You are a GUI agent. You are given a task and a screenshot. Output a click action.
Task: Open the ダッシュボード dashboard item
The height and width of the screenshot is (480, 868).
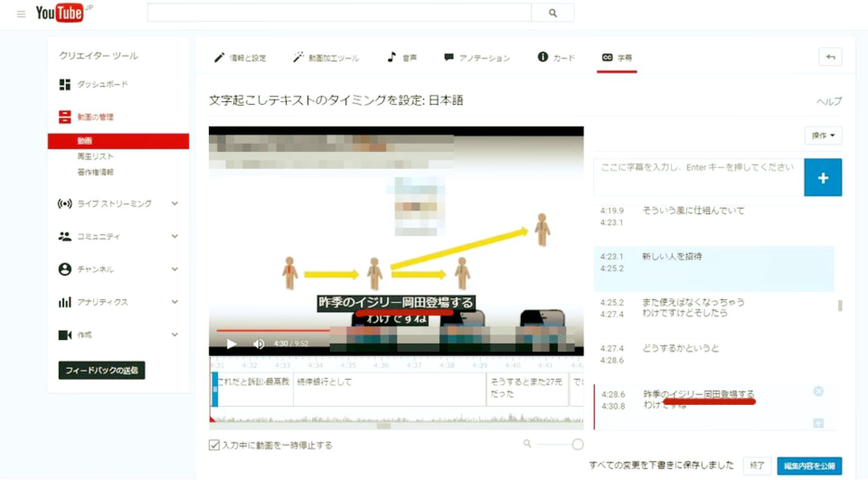tap(102, 85)
